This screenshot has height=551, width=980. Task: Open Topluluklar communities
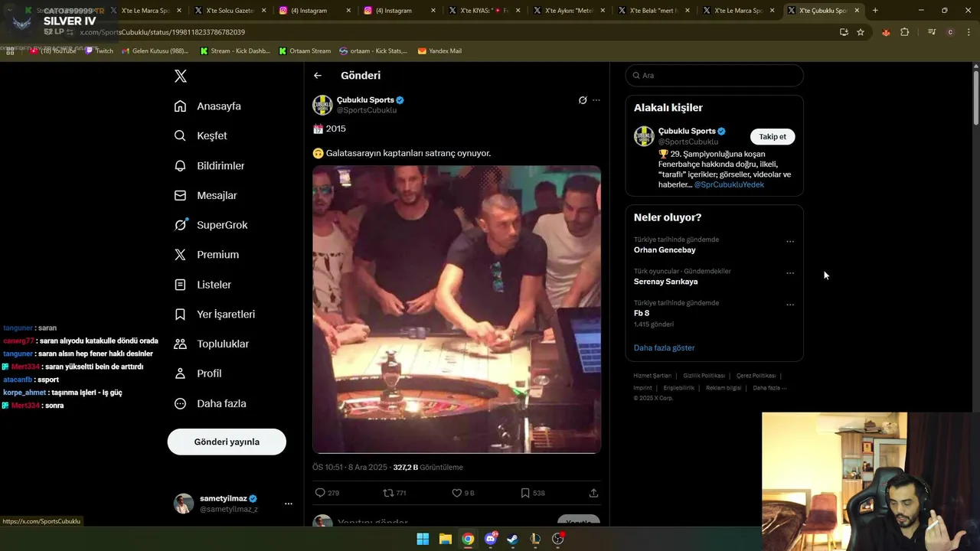[x=211, y=344]
